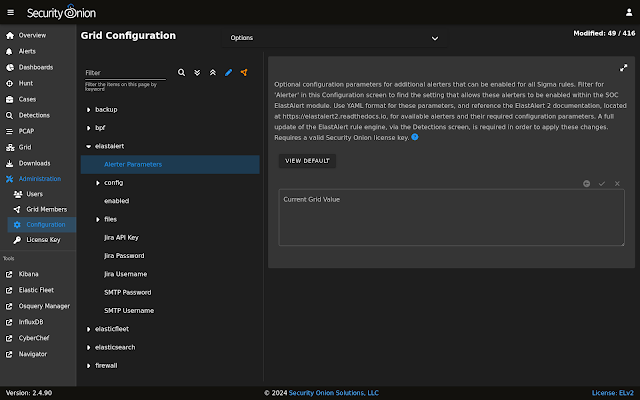The image size is (640, 400).
Task: Open the PCAP page
Action: (38, 131)
